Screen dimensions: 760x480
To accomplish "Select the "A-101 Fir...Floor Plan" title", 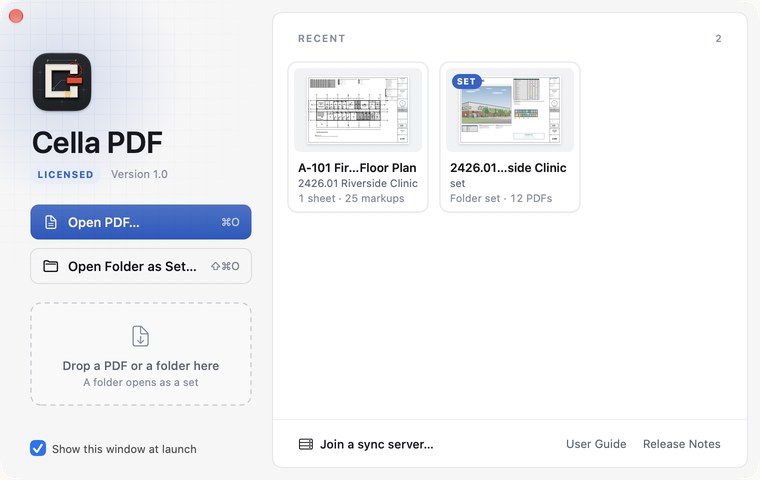I will click(357, 168).
